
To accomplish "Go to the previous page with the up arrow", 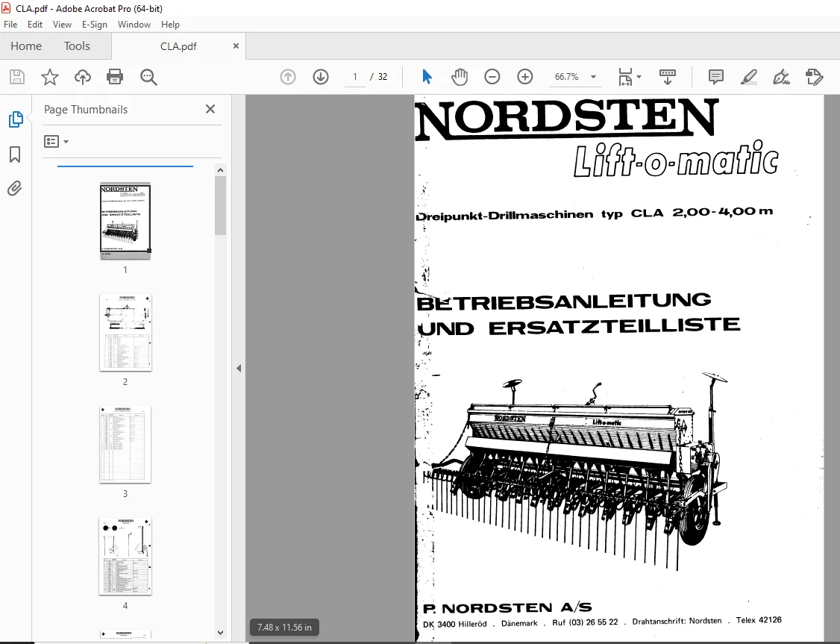I will click(288, 77).
